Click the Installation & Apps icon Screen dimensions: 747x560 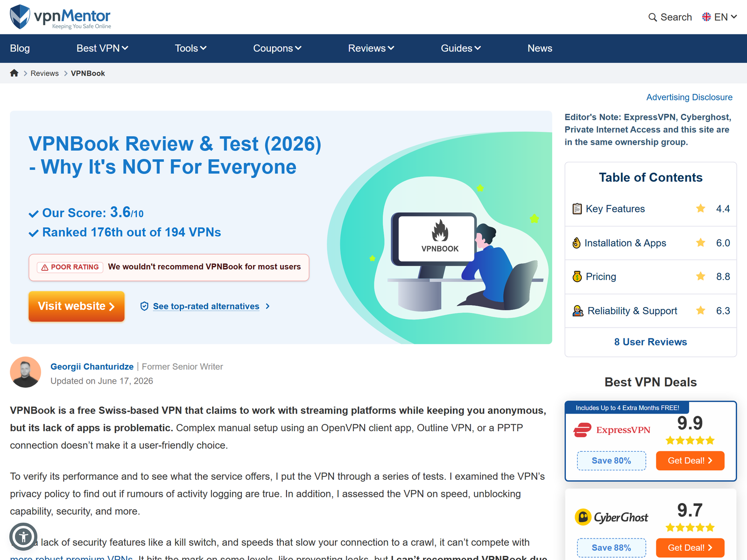point(577,243)
